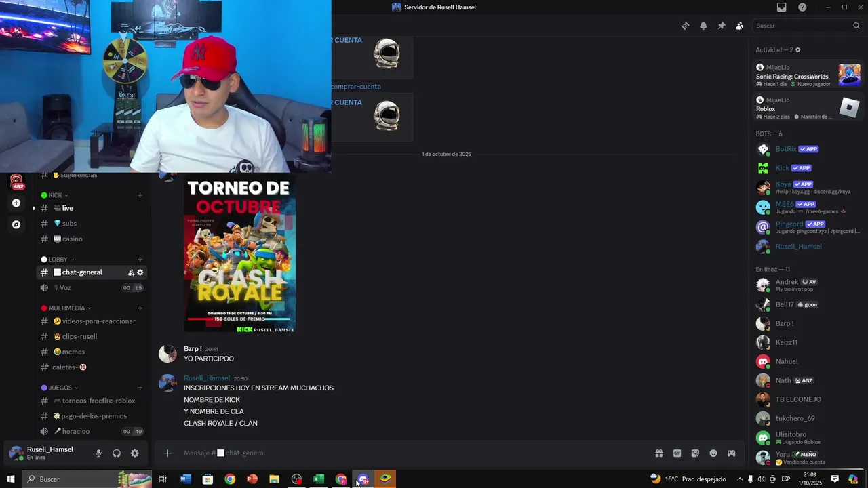Follow the comprar-cuenta channel link
The height and width of the screenshot is (488, 868).
[x=356, y=87]
